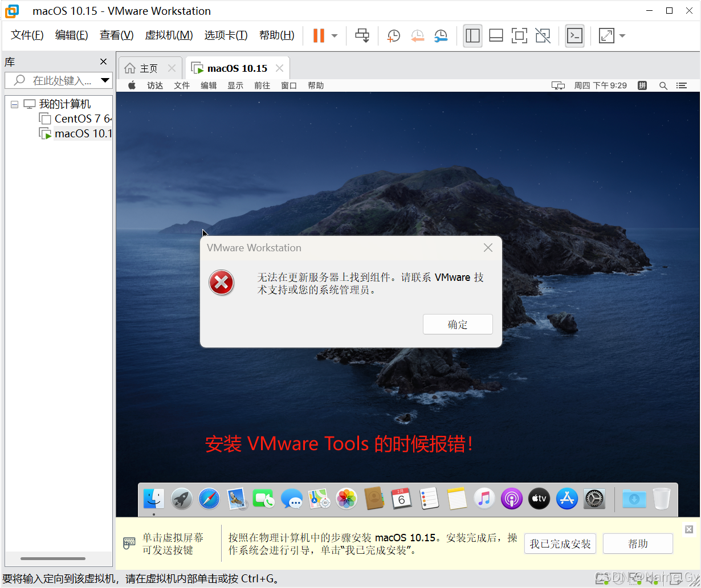Image resolution: width=701 pixels, height=588 pixels.
Task: Open the 编辑(E) menu in VMware
Action: (72, 35)
